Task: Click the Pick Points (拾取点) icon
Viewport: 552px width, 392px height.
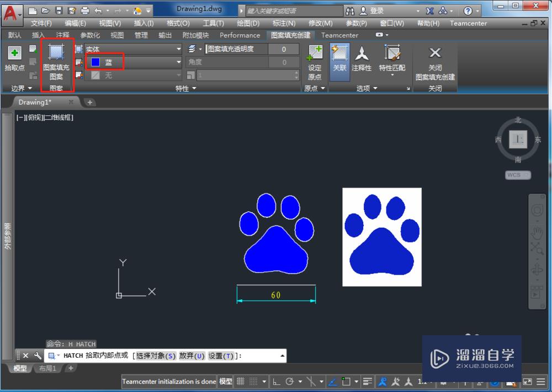Action: point(15,54)
